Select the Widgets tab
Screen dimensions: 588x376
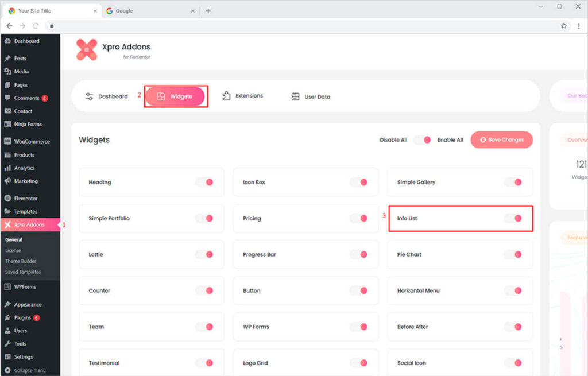[x=175, y=96]
